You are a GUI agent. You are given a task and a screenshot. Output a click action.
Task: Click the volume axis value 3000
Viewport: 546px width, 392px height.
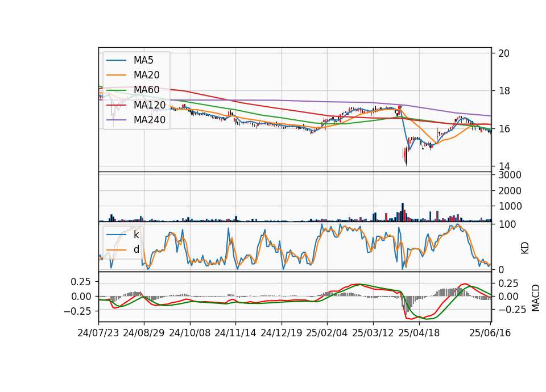510,175
